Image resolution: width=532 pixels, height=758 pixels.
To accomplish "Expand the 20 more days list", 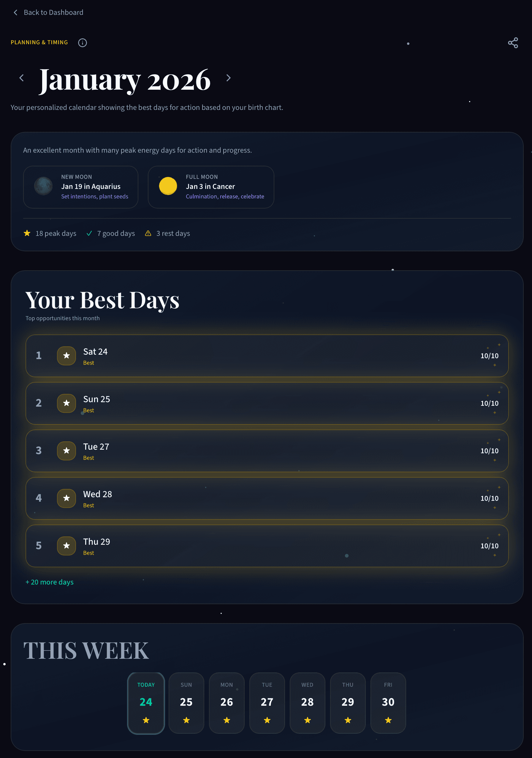I will 50,582.
